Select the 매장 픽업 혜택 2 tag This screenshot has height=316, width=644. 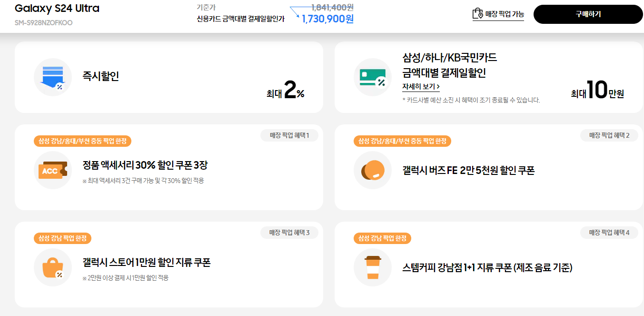(x=609, y=135)
